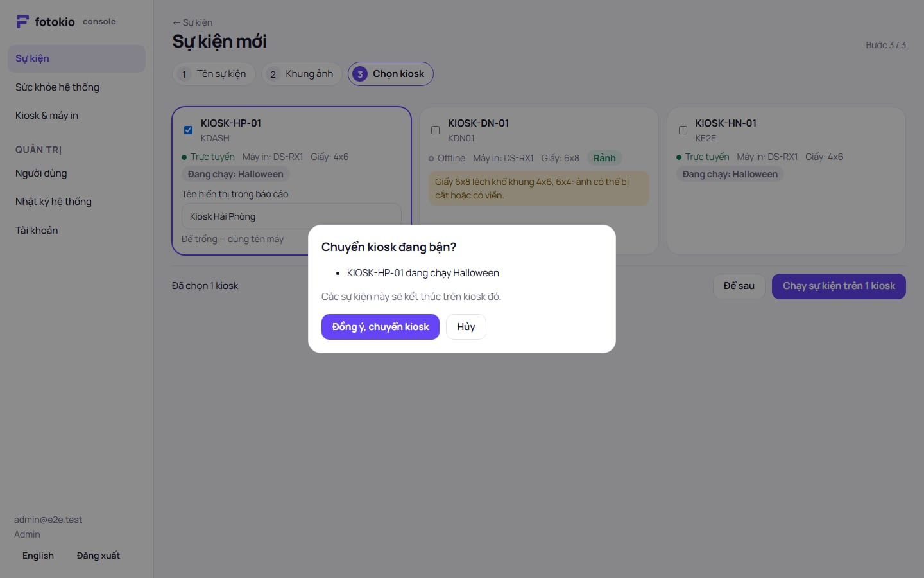The image size is (924, 578).
Task: Choose the Để sau button
Action: tap(739, 286)
